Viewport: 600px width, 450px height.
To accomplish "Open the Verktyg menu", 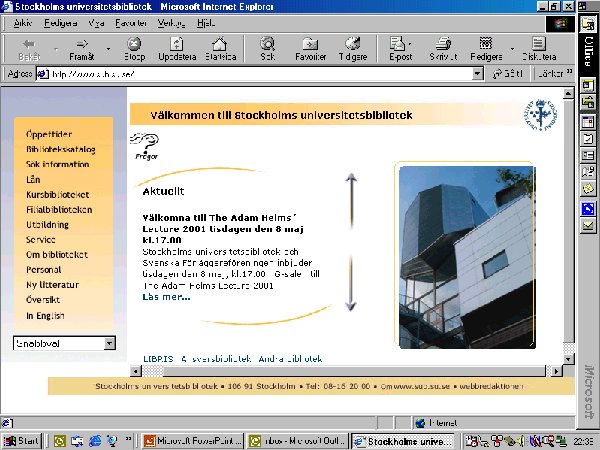I will click(x=171, y=21).
